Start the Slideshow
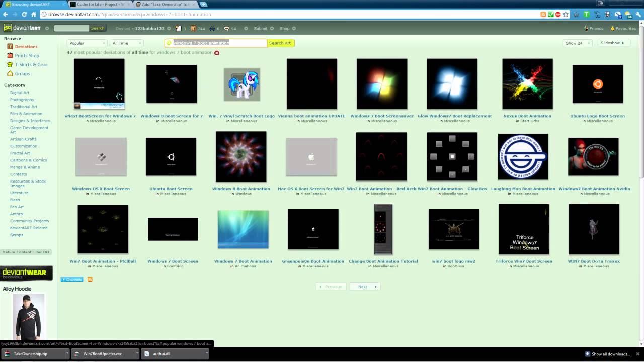 pyautogui.click(x=614, y=43)
